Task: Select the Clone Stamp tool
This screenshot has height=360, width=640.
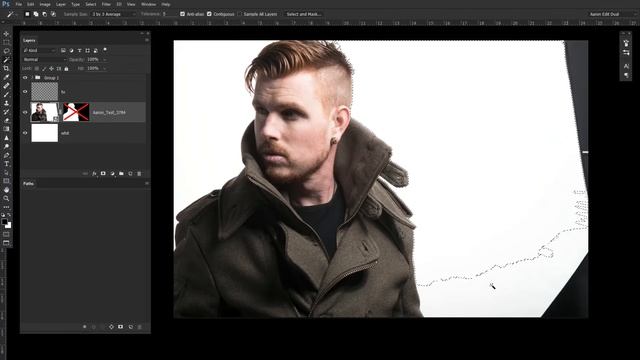Action: [x=6, y=103]
